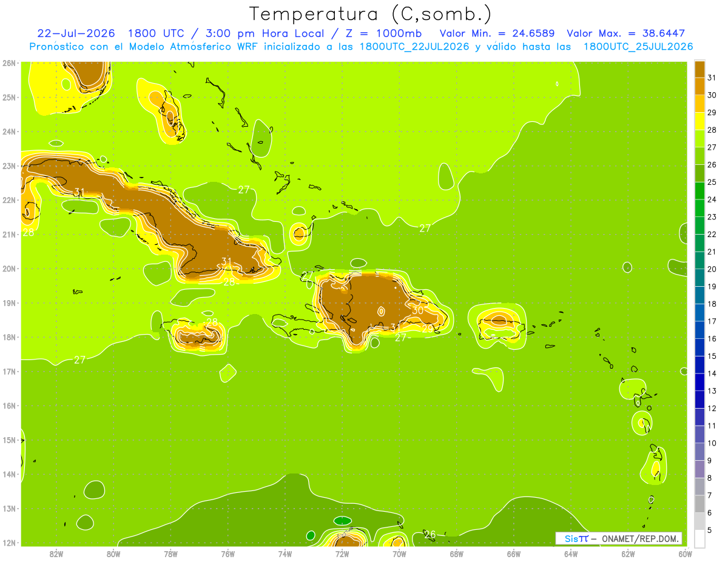Viewport: 728px width, 562px height.
Task: Click the lime legend swatch between 27 and 28
Action: coord(699,139)
